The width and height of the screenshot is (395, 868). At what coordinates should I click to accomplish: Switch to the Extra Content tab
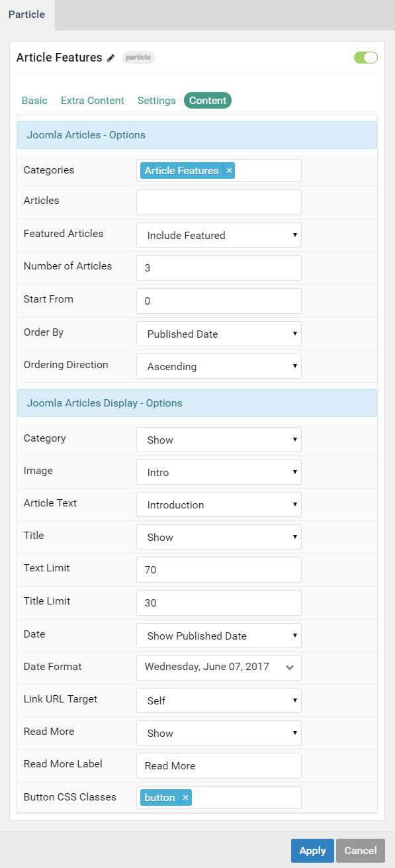(x=93, y=101)
